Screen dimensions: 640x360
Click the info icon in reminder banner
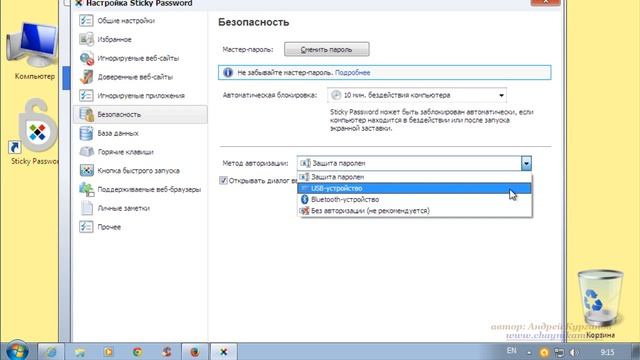tap(228, 73)
